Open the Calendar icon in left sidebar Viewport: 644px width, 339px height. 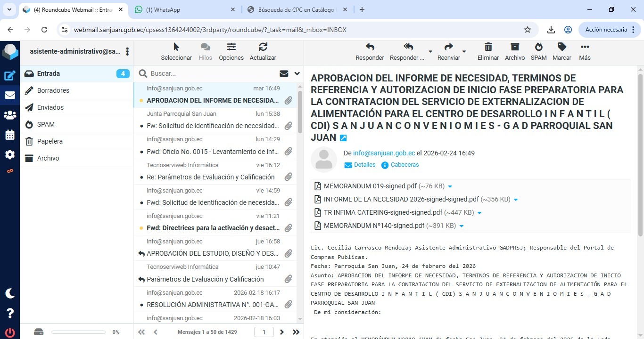coord(10,135)
